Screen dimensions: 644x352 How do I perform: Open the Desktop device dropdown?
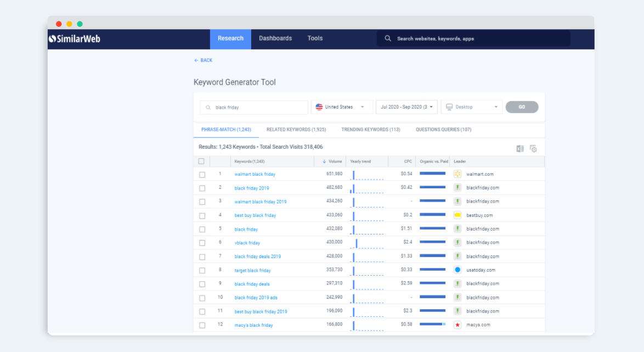click(x=471, y=107)
